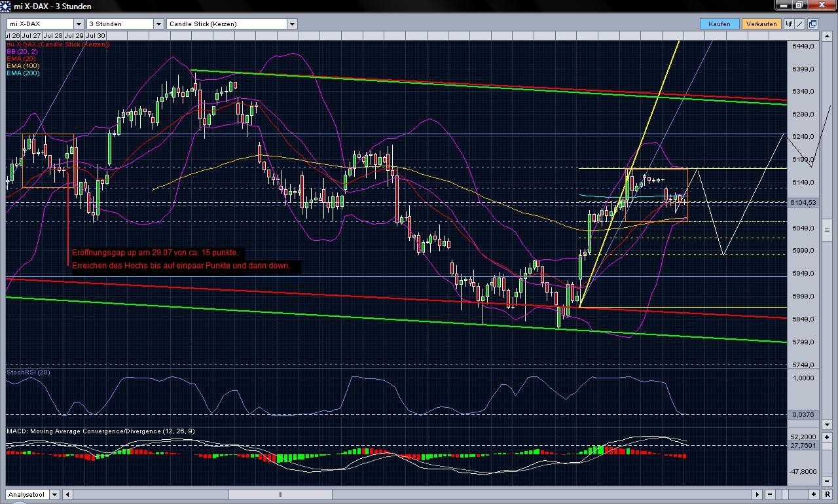Click the Analysetool field
This screenshot has width=838, height=504.
(x=28, y=494)
